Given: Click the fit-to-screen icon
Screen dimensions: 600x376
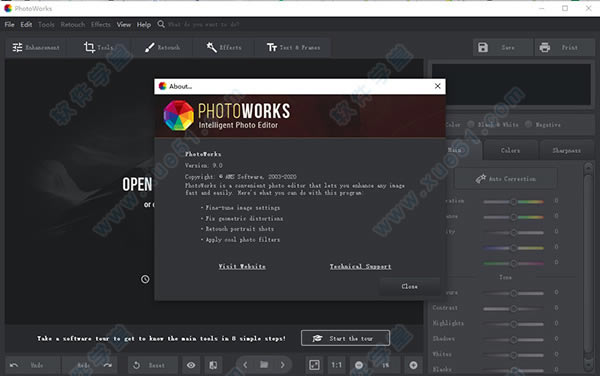Looking at the screenshot, I should pos(314,365).
